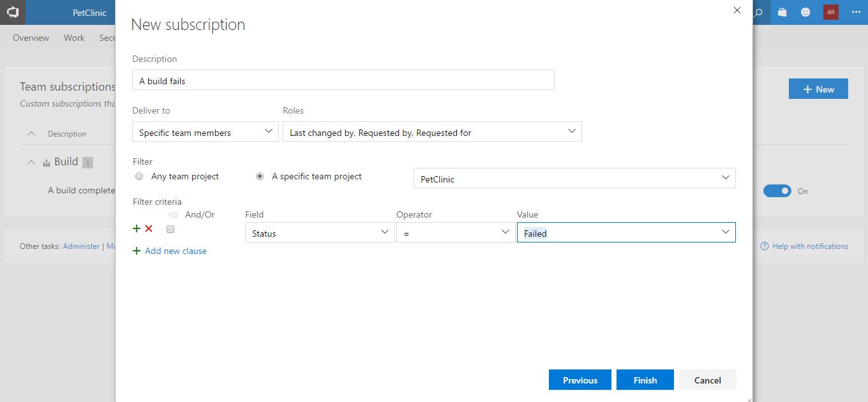
Task: Open the Administer link
Action: coord(81,246)
